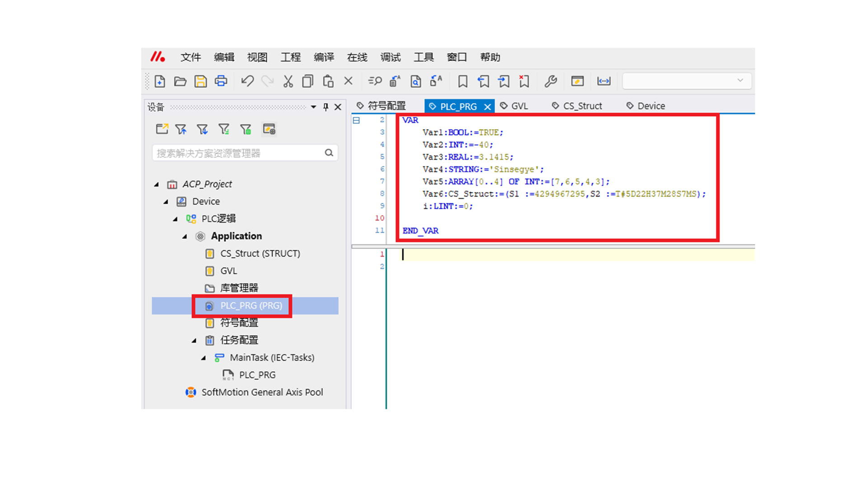Open the 设备 panel dropdown arrow
This screenshot has width=868, height=488.
click(x=313, y=107)
